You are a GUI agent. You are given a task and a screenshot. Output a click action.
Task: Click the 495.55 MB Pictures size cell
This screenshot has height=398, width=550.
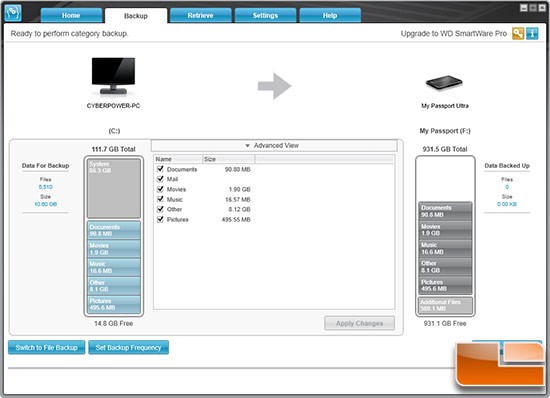(x=236, y=220)
